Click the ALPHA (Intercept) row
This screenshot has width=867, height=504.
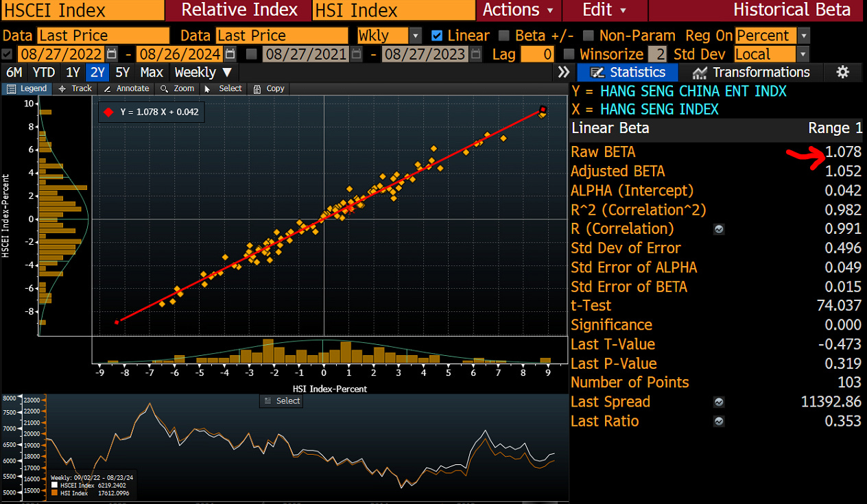716,191
